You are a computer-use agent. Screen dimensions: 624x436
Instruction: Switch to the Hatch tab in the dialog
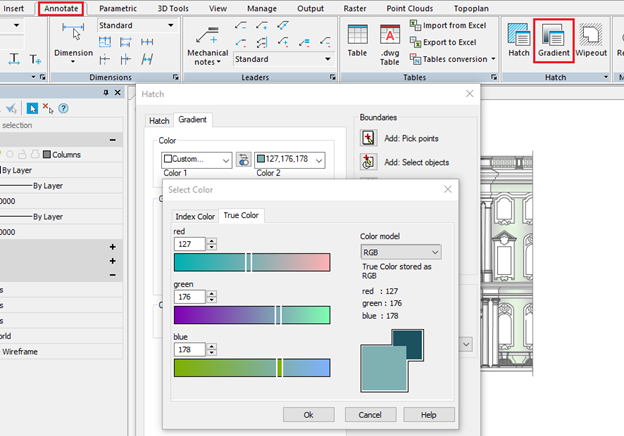[159, 120]
